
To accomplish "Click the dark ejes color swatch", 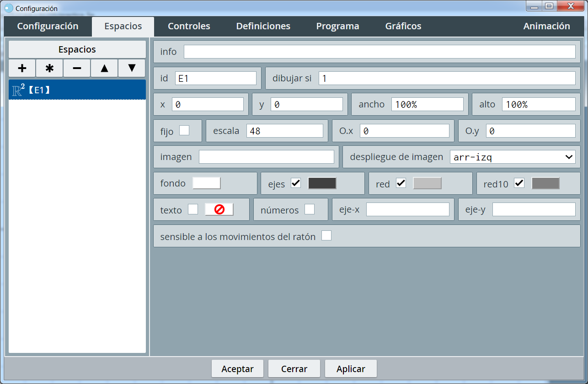I will [x=322, y=183].
